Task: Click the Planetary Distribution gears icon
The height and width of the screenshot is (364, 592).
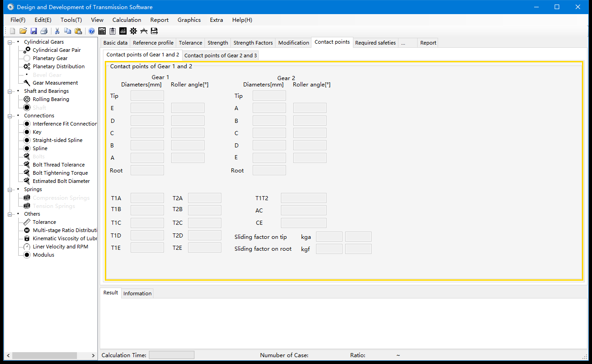Action: [27, 66]
